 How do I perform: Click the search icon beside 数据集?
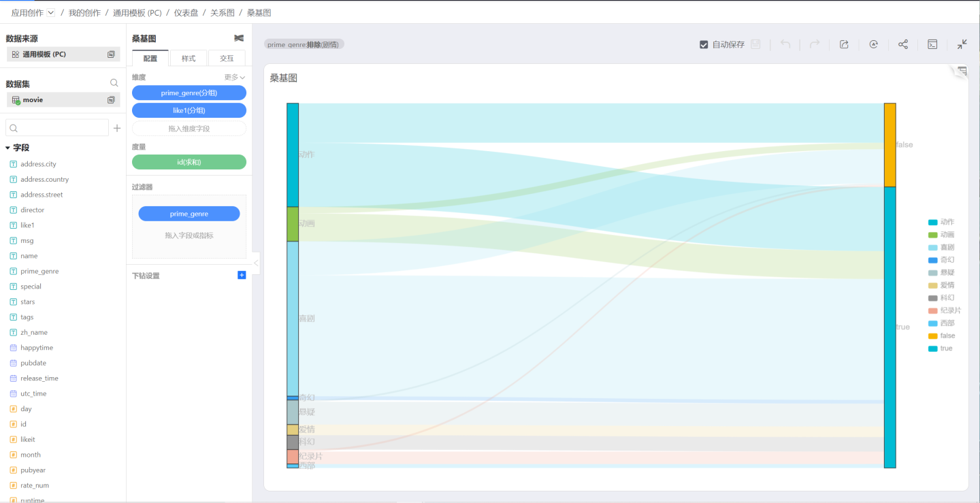pyautogui.click(x=114, y=83)
